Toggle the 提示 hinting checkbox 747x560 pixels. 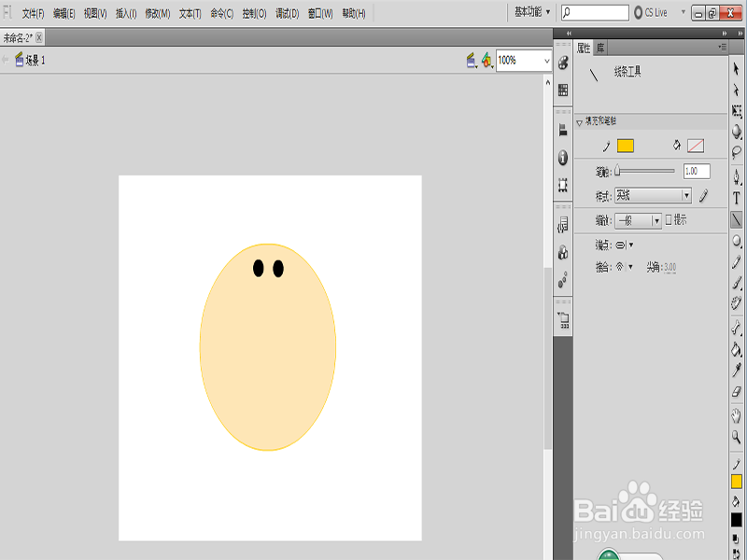(x=668, y=220)
